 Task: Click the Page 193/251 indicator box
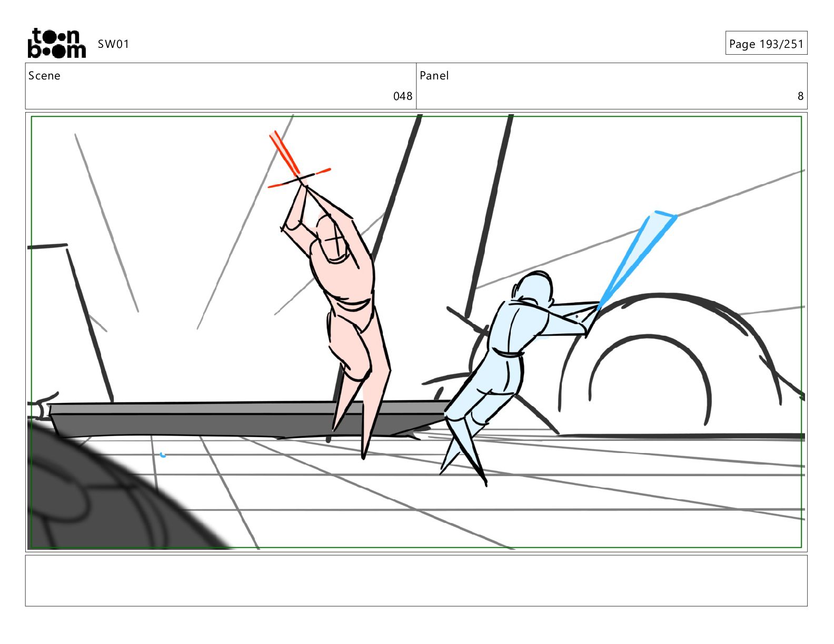[766, 43]
